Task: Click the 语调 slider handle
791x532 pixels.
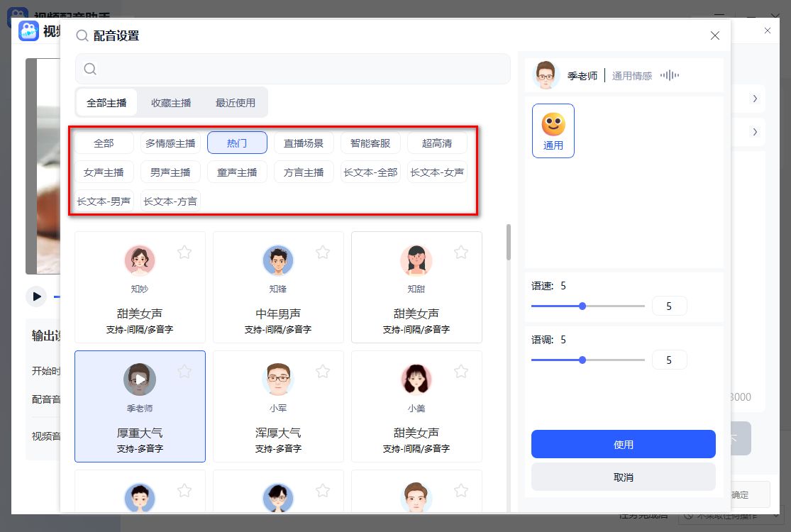Action: tap(582, 360)
